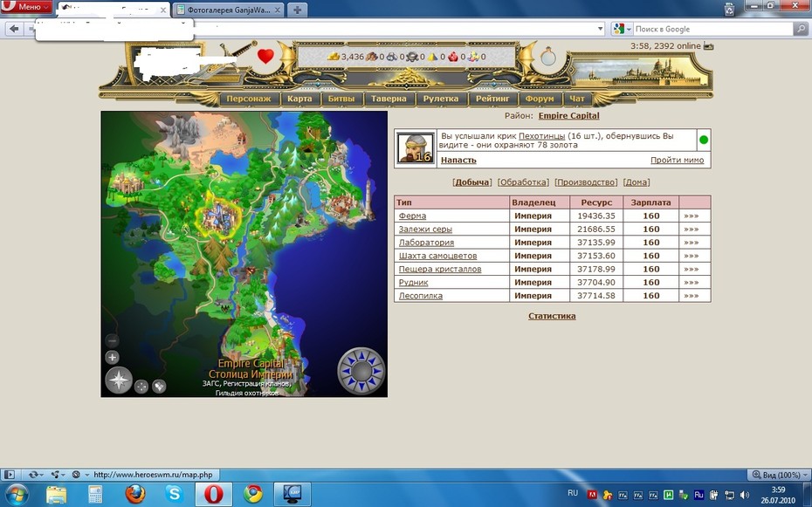Click the red crystal resource icon
Viewport: 812px width, 507px height.
point(453,57)
